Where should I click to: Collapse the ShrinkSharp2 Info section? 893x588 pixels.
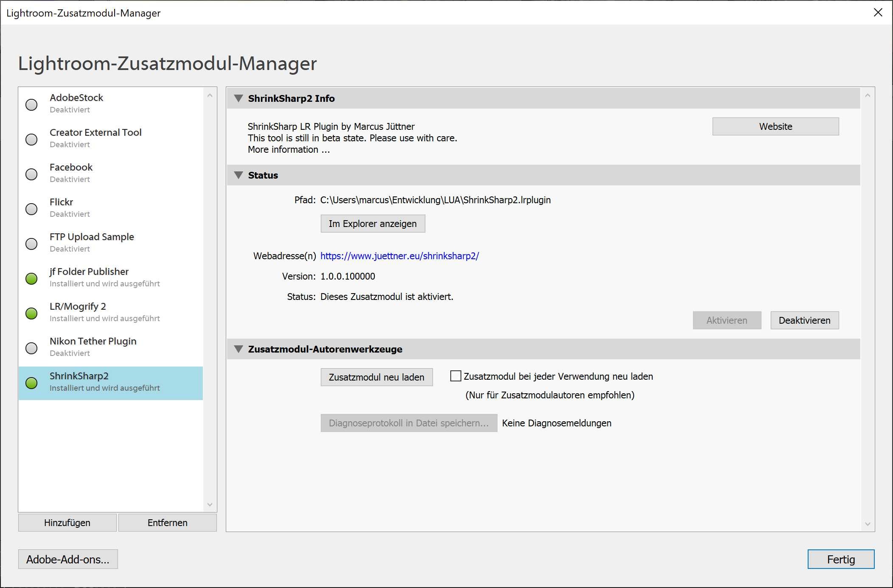239,98
